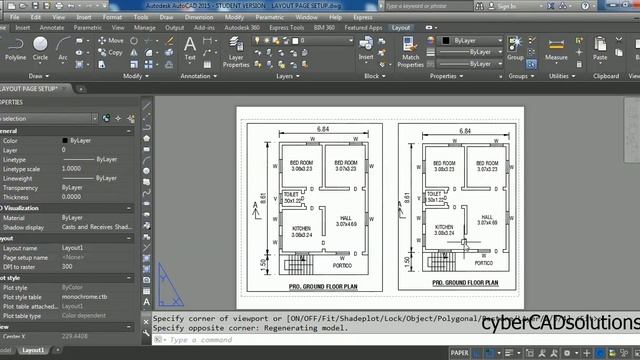Open the object color ByLayer dropdown
The width and height of the screenshot is (640, 360).
[471, 40]
